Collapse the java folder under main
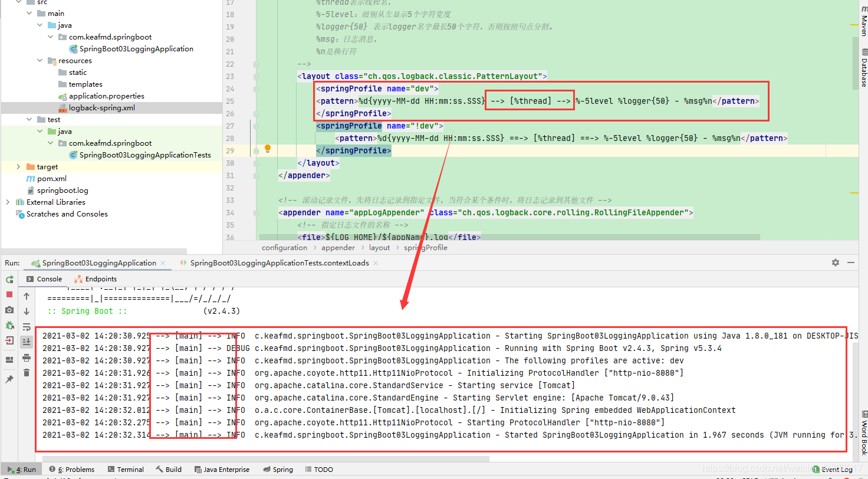Screen dimensions: 868x479 pyautogui.click(x=41, y=25)
